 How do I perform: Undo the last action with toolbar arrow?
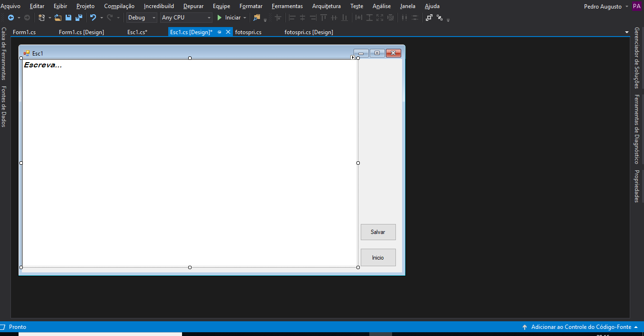click(93, 18)
